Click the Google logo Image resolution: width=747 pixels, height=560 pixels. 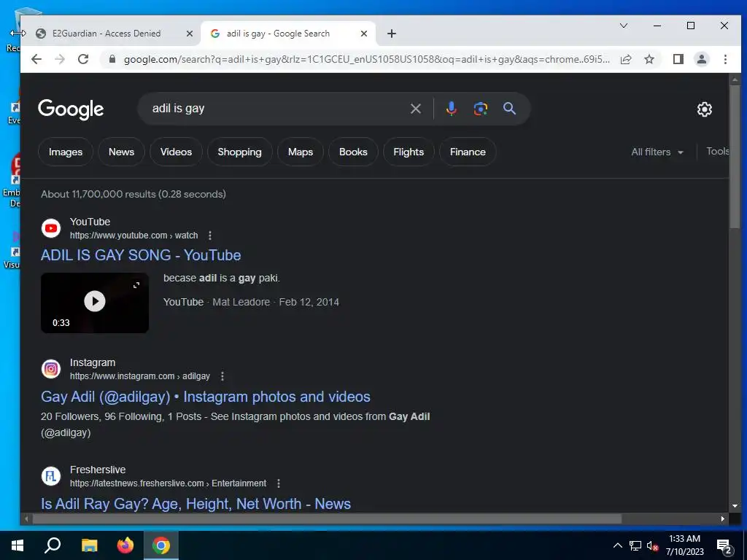pyautogui.click(x=71, y=109)
